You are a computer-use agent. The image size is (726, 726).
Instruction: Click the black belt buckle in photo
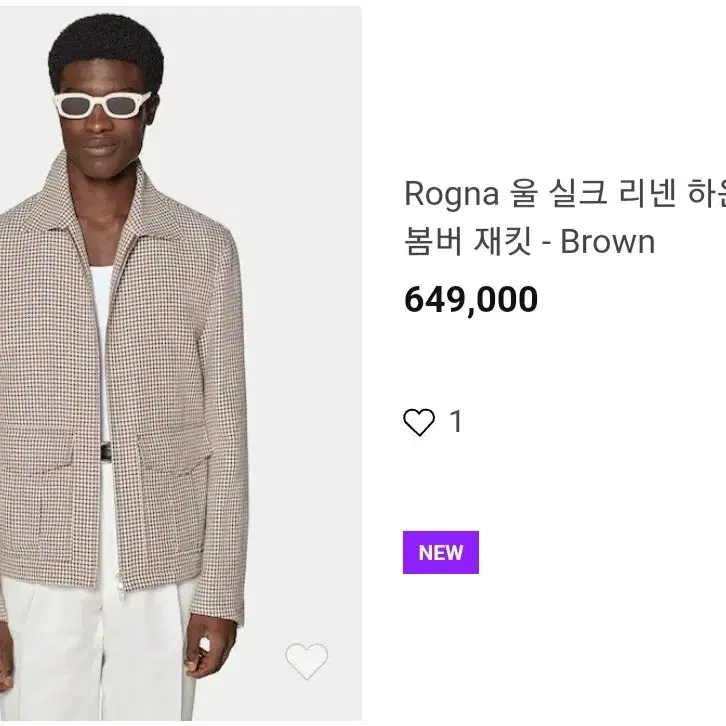coord(106,452)
